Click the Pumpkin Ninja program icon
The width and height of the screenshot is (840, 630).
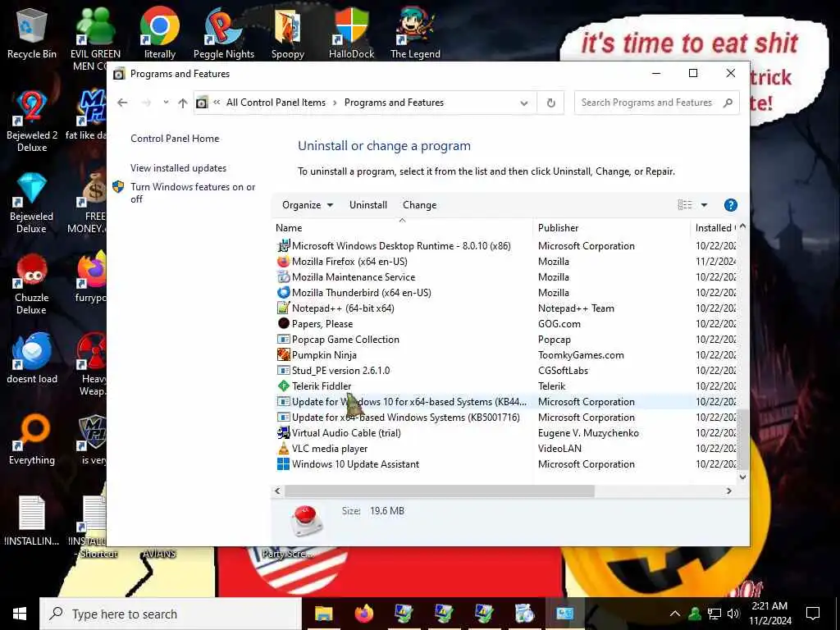283,354
